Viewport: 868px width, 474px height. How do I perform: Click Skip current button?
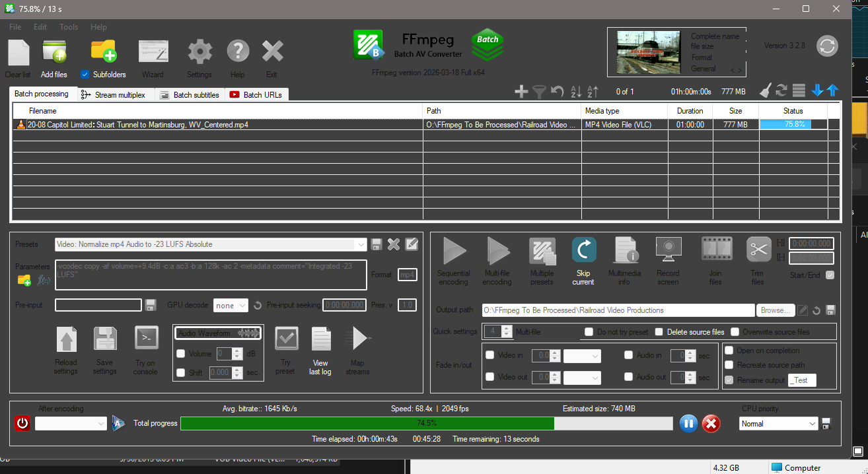pos(584,251)
